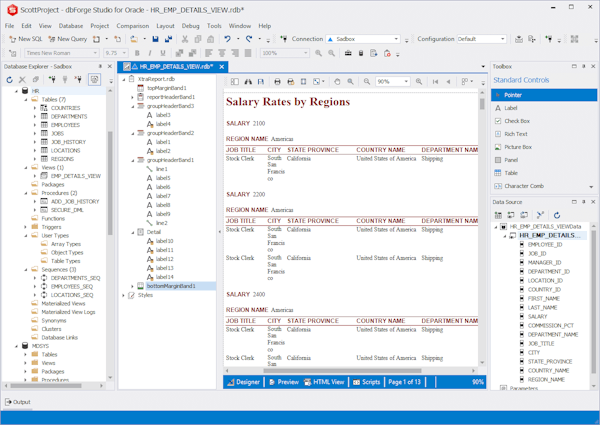Screen dimensions: 600x425
Task: Save the current document with the floppy icon
Action: click(155, 39)
